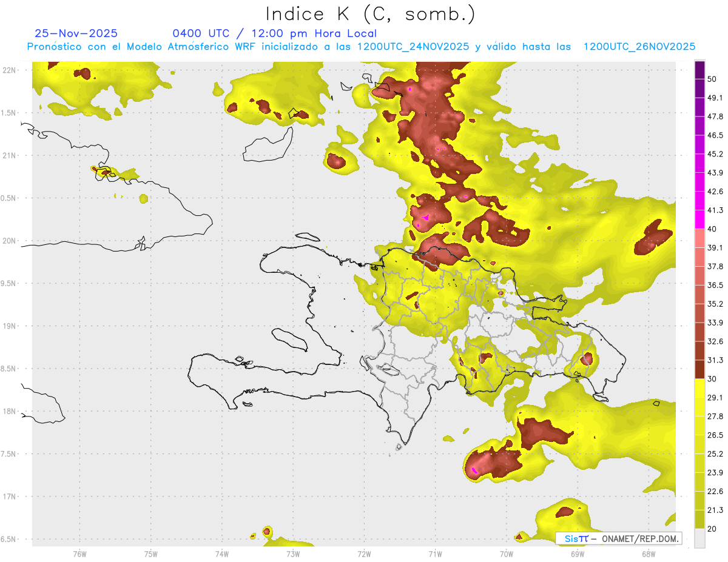Click the "74W" longitude label
The width and height of the screenshot is (728, 562).
[222, 554]
